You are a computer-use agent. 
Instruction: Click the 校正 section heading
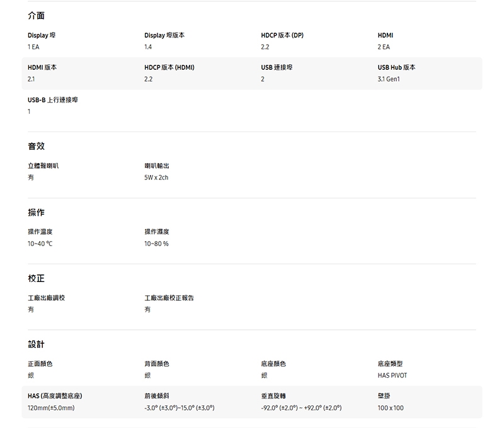(x=36, y=278)
